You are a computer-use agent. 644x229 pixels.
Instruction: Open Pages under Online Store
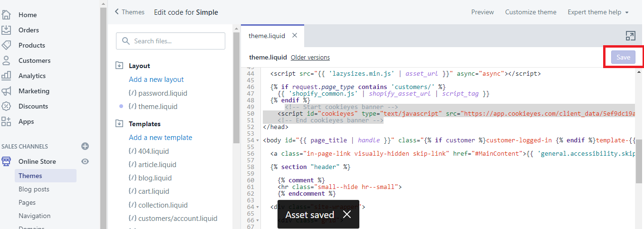click(27, 202)
